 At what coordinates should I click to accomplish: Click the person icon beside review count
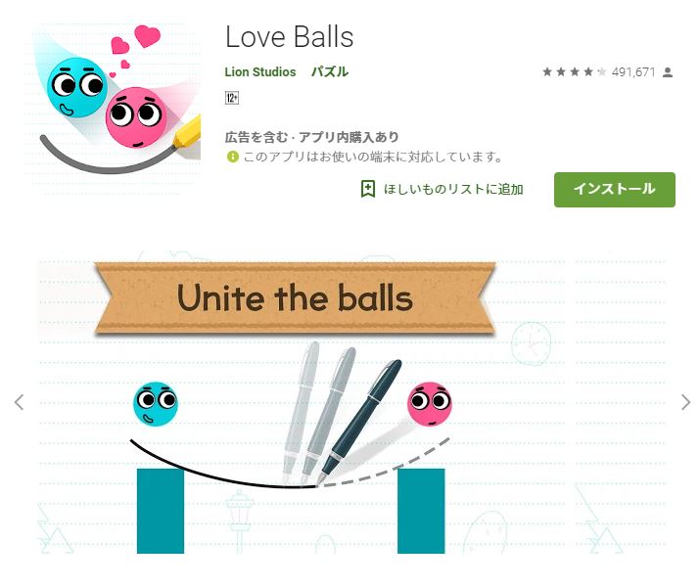[x=668, y=71]
